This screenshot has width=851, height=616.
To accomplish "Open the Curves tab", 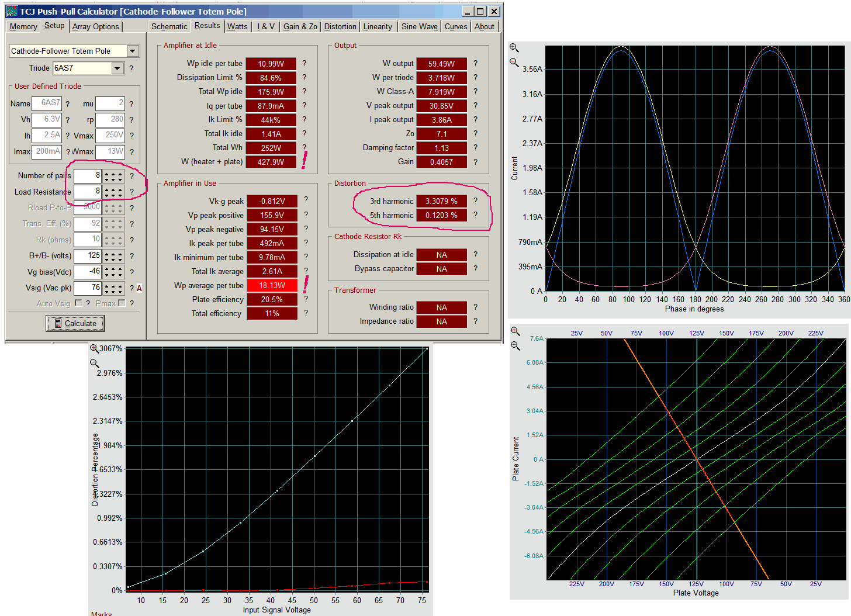I will [456, 26].
